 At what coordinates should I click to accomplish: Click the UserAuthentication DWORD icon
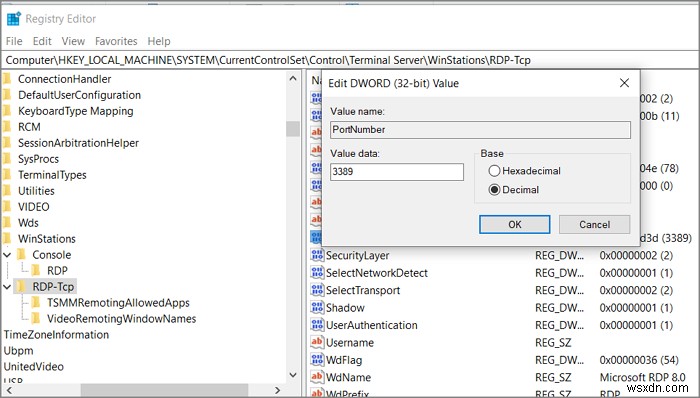(x=317, y=325)
